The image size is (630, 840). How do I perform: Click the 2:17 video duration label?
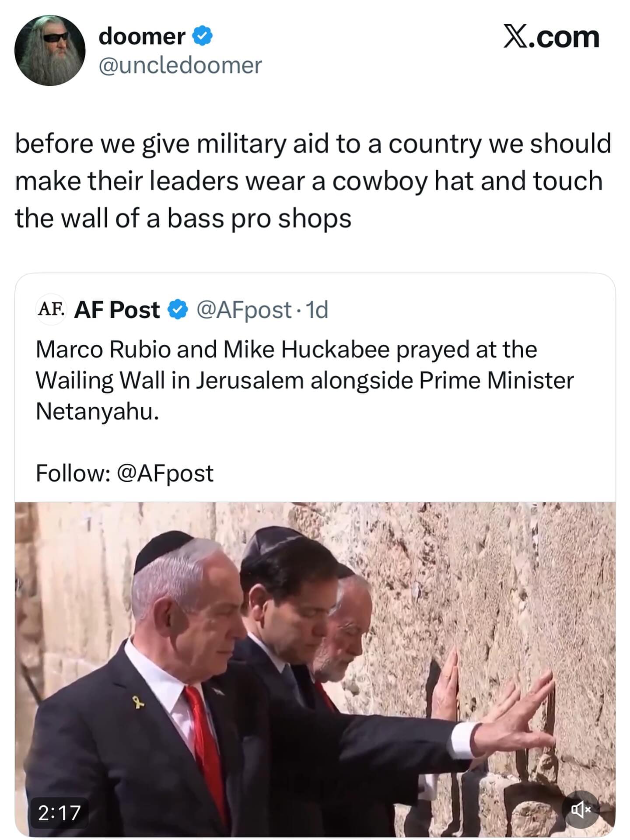tap(59, 813)
